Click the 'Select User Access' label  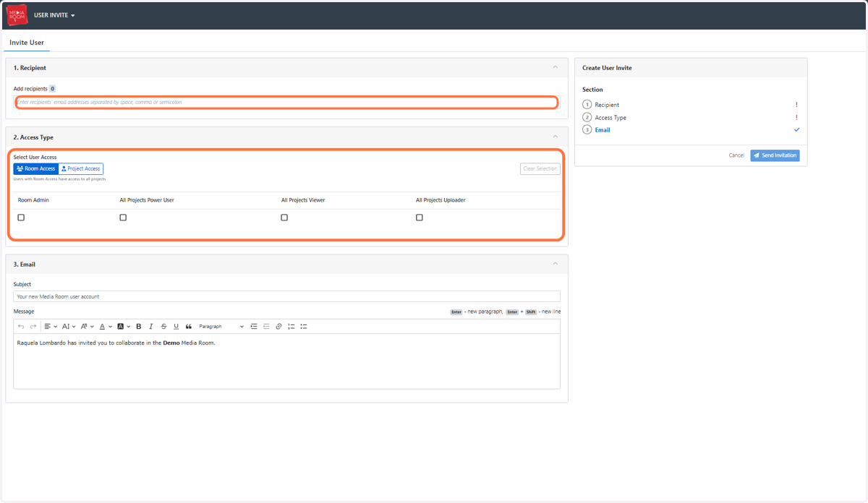click(x=35, y=157)
